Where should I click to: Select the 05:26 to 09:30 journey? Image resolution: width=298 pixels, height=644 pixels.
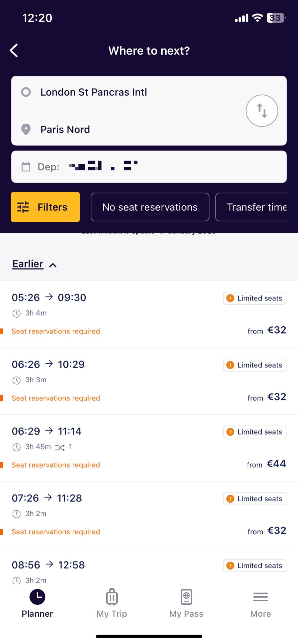(149, 314)
